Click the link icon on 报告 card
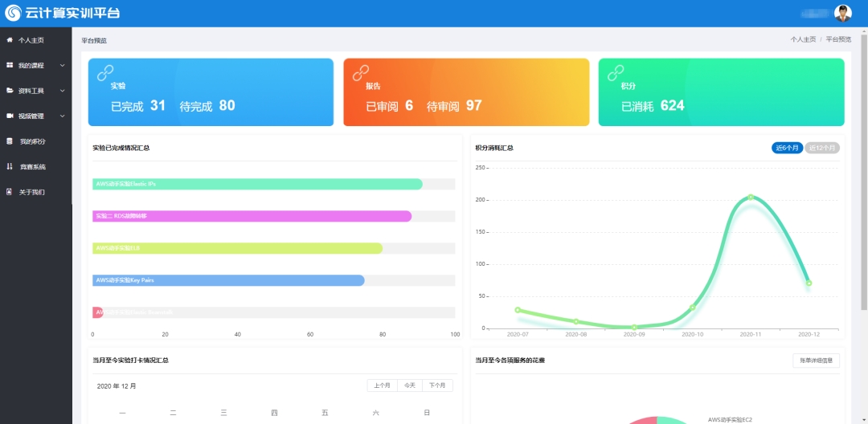The image size is (868, 424). coord(360,72)
